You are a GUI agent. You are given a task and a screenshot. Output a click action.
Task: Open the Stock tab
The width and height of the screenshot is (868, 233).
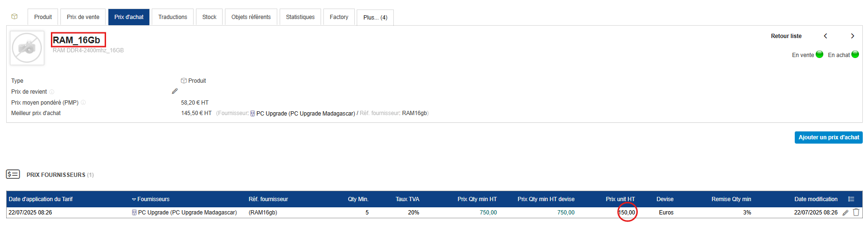[x=209, y=17]
